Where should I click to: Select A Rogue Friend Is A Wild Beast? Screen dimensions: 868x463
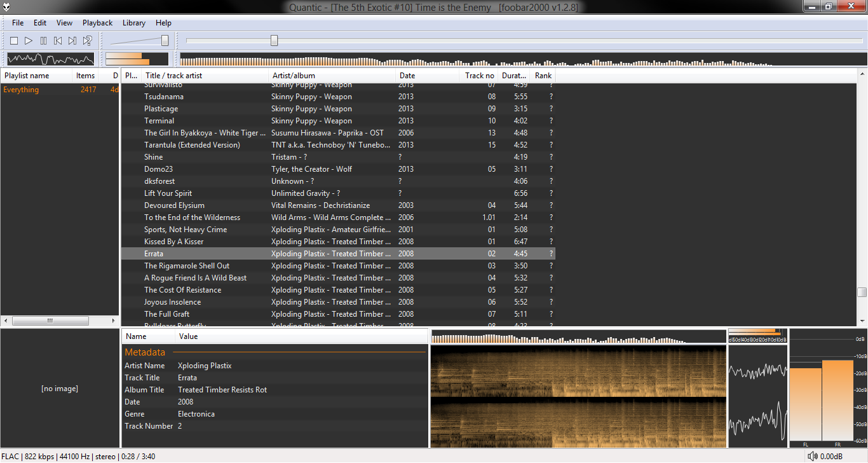338,278
